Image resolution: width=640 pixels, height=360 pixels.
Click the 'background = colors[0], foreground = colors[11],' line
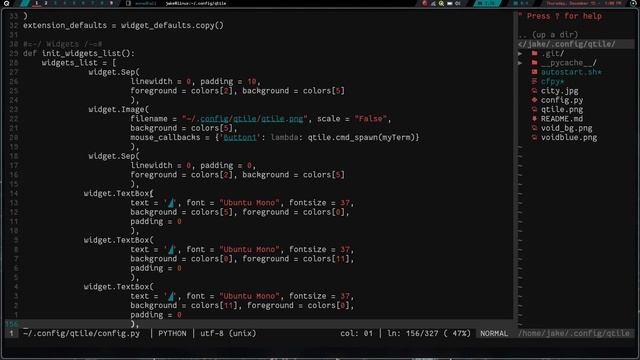tap(242, 259)
